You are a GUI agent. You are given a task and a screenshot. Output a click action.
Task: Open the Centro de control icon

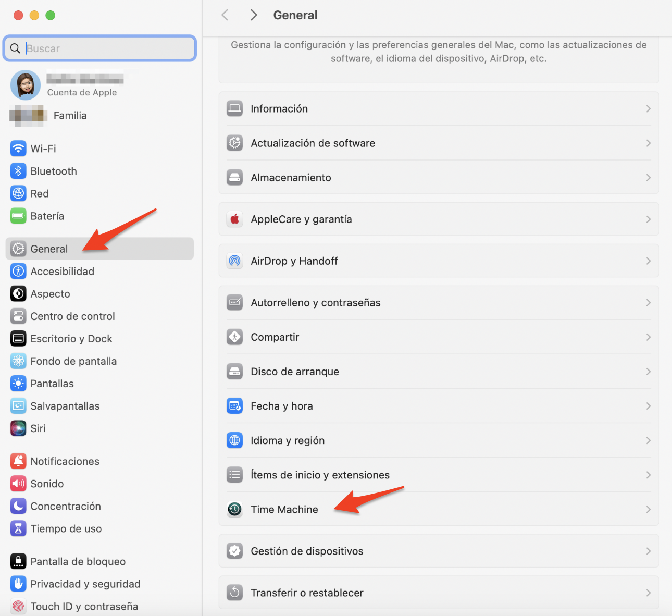click(18, 316)
